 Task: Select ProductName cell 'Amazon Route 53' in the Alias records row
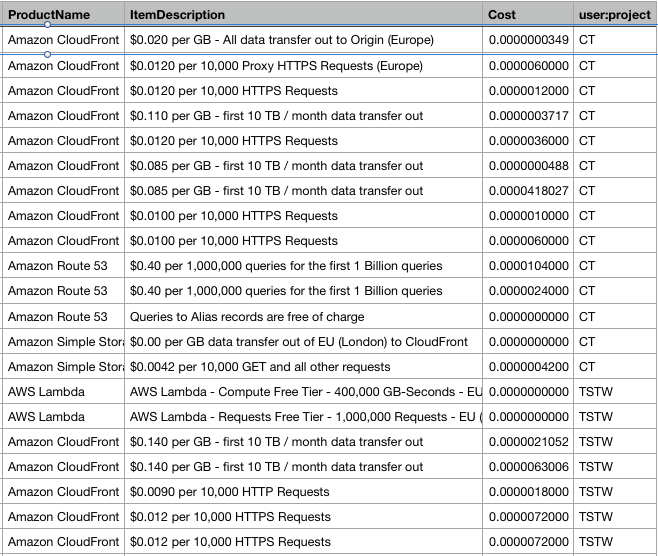[x=63, y=317]
